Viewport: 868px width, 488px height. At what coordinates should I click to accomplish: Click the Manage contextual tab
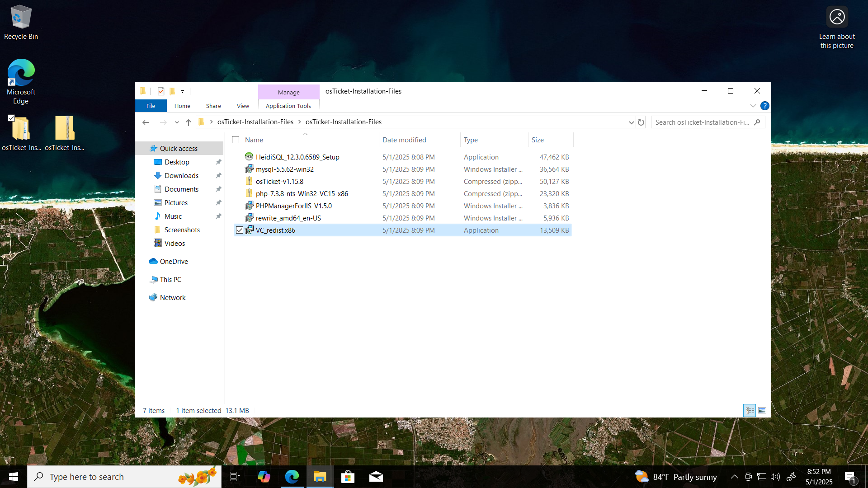point(289,92)
